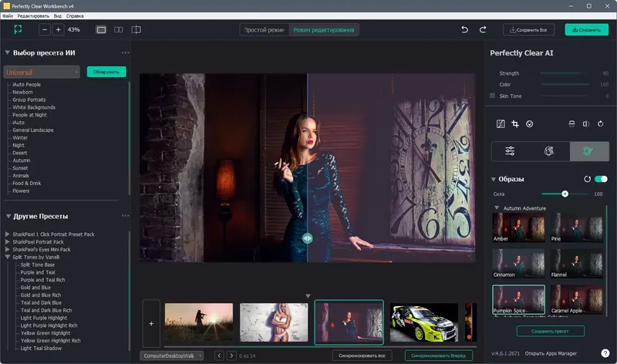The width and height of the screenshot is (617, 364).
Task: Toggle the Образы on/off switch
Action: [x=601, y=179]
